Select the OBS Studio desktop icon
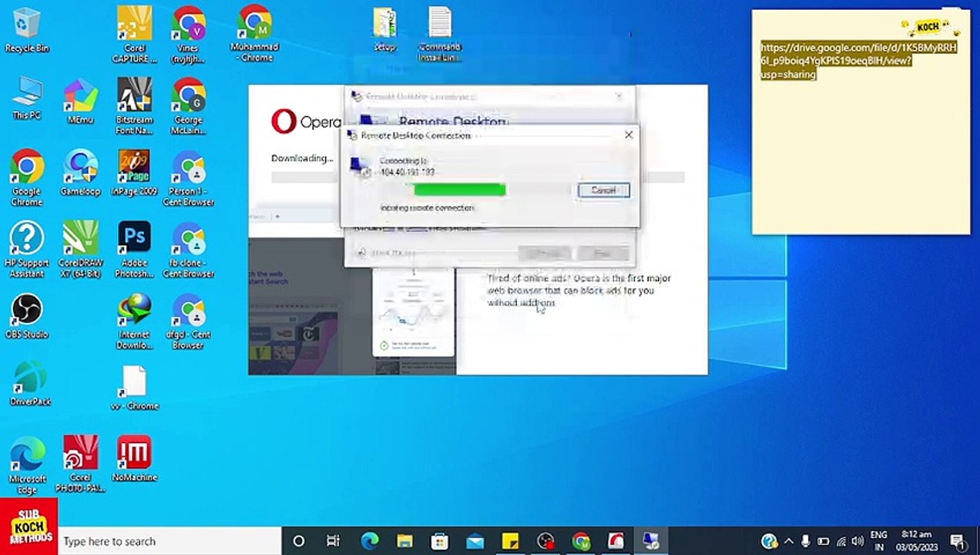980x555 pixels. coord(26,317)
